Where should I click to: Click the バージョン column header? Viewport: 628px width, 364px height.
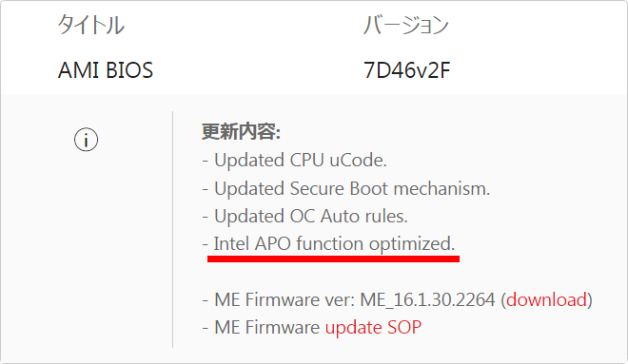click(405, 25)
